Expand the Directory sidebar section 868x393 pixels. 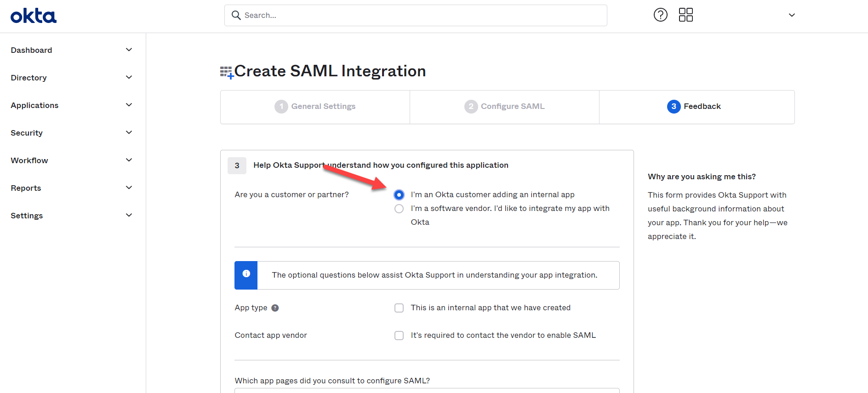coord(129,77)
